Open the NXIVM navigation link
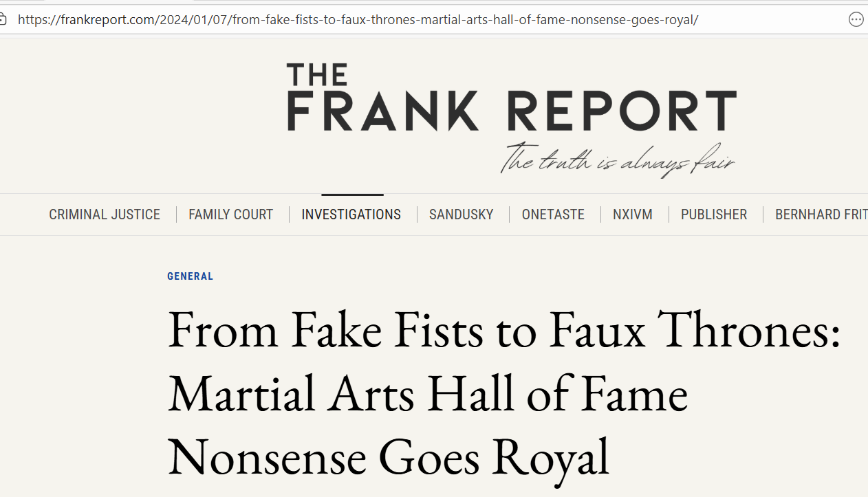The height and width of the screenshot is (497, 868). (x=632, y=214)
